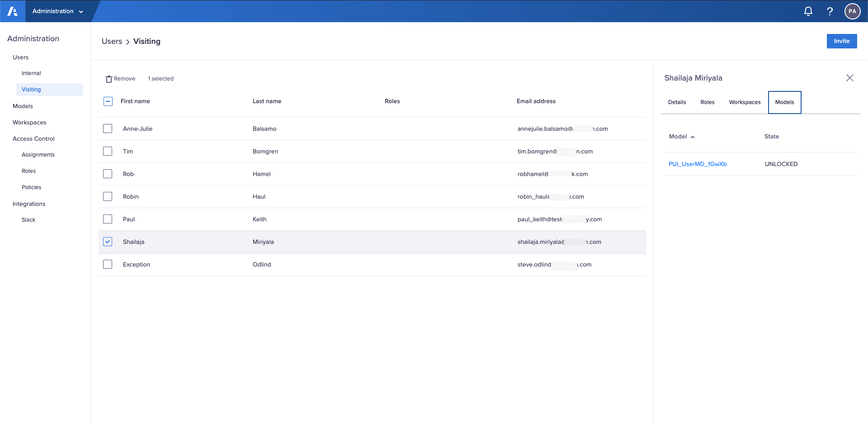The width and height of the screenshot is (868, 424).
Task: Open the Administration navigation dropdown
Action: point(58,11)
